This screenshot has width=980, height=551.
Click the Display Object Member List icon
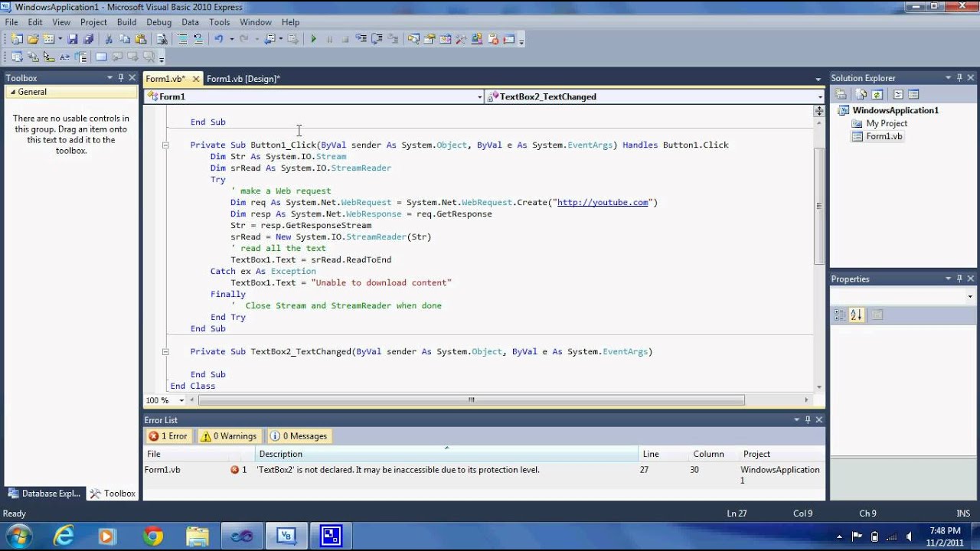click(x=17, y=57)
